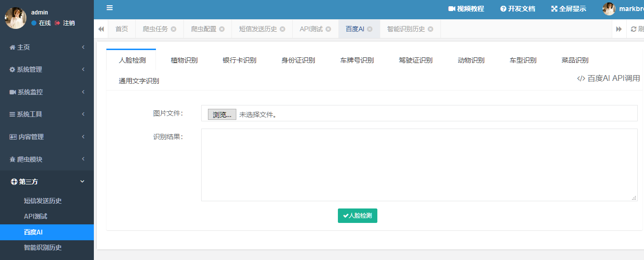
Task: Collapse the 第三方 sidebar menu
Action: (x=47, y=182)
